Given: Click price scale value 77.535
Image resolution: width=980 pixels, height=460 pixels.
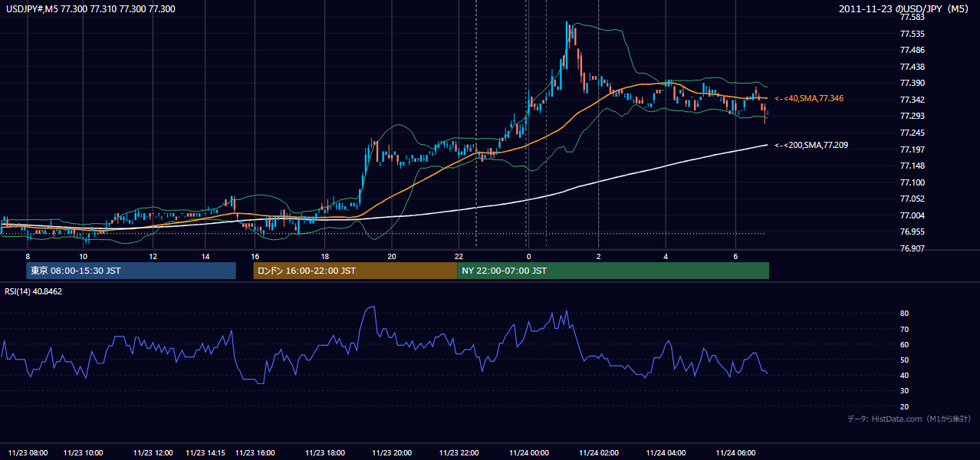Looking at the screenshot, I should pyautogui.click(x=913, y=34).
